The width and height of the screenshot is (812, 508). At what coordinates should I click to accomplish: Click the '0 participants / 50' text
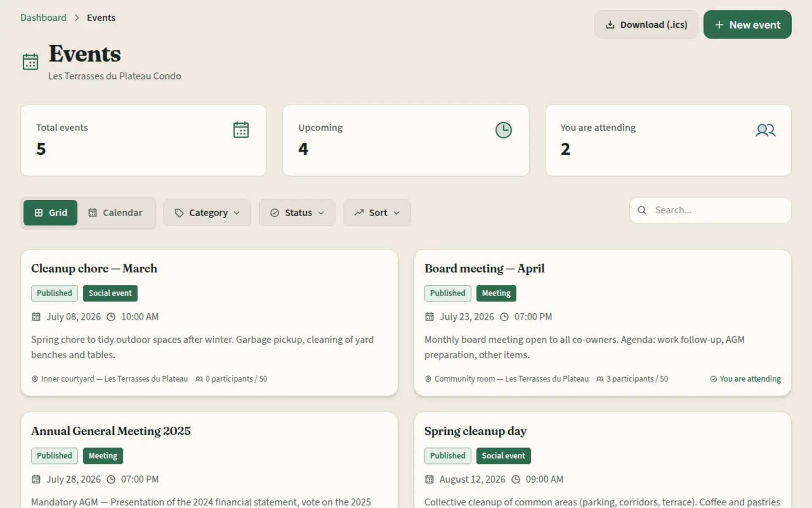236,379
